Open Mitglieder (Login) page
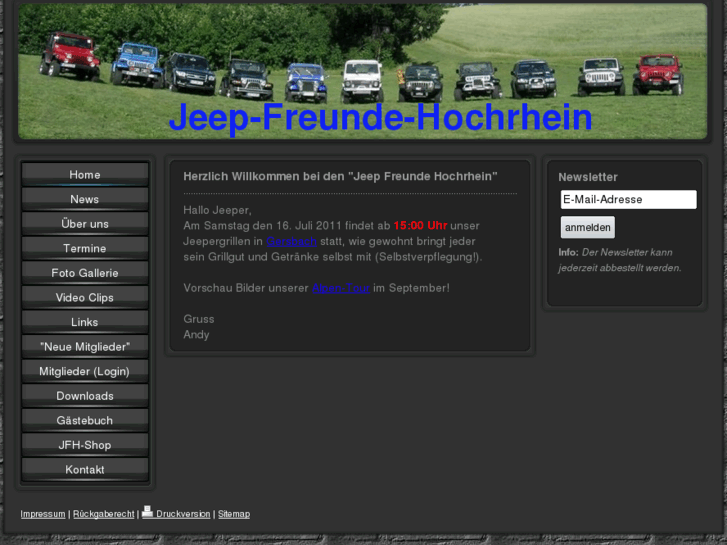The width and height of the screenshot is (727, 545). tap(85, 372)
